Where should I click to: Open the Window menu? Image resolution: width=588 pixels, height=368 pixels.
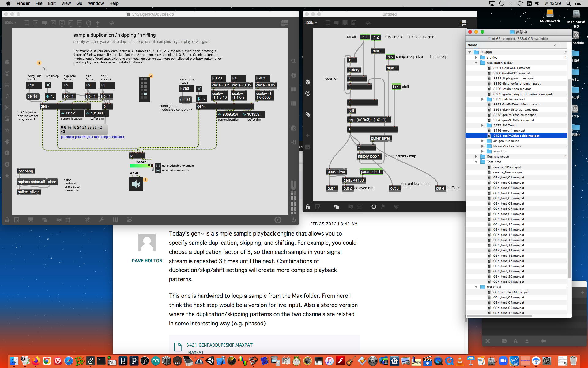click(x=96, y=3)
